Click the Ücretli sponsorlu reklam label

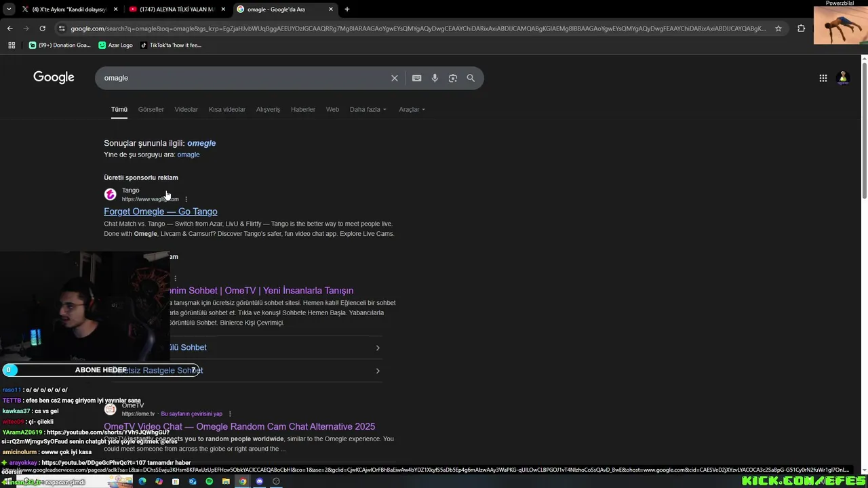[x=141, y=178]
